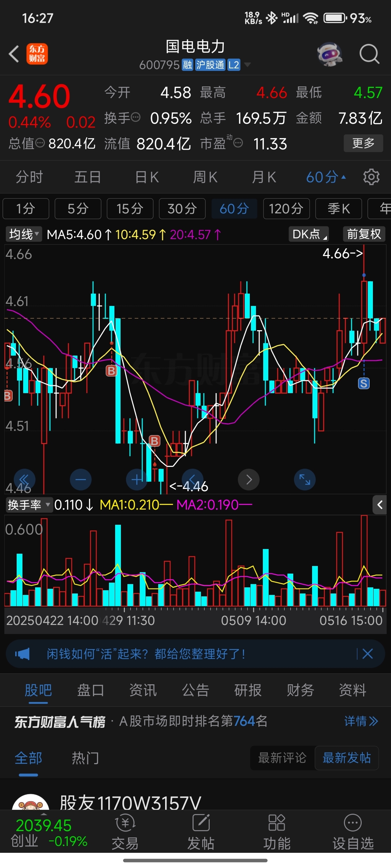The width and height of the screenshot is (391, 868).
Task: Zoom in chart with plus button
Action: tap(136, 480)
